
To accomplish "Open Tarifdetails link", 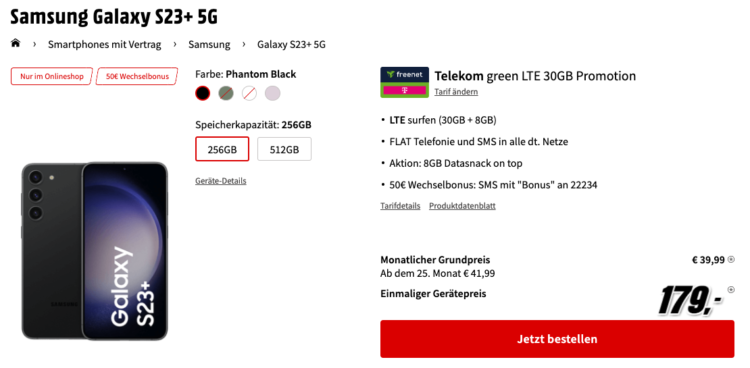I will 400,206.
